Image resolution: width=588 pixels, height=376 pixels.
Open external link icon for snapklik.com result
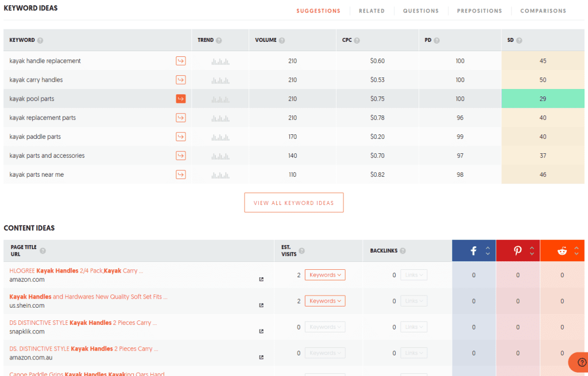[261, 331]
